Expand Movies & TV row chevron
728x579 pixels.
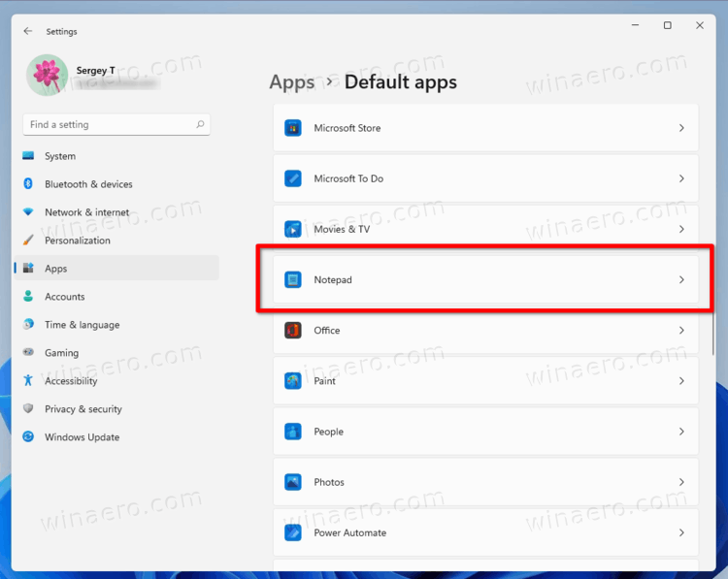coord(681,229)
